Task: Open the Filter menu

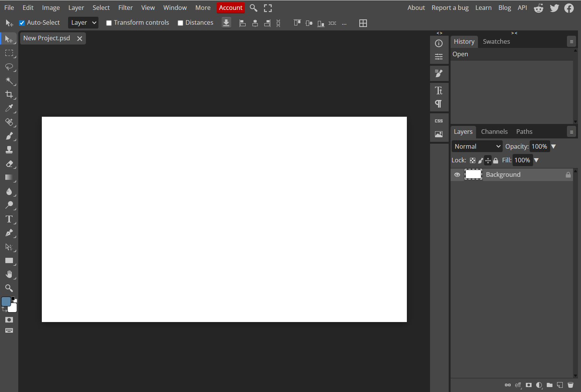Action: pyautogui.click(x=125, y=7)
